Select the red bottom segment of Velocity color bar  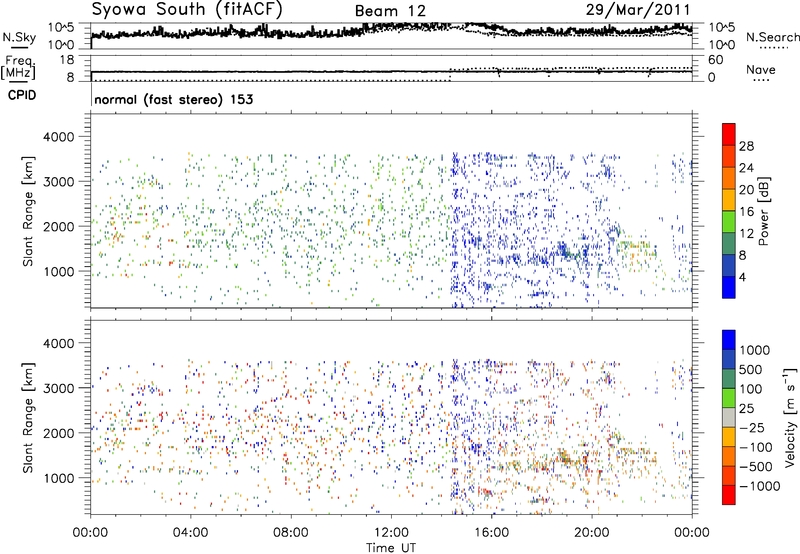pos(729,495)
